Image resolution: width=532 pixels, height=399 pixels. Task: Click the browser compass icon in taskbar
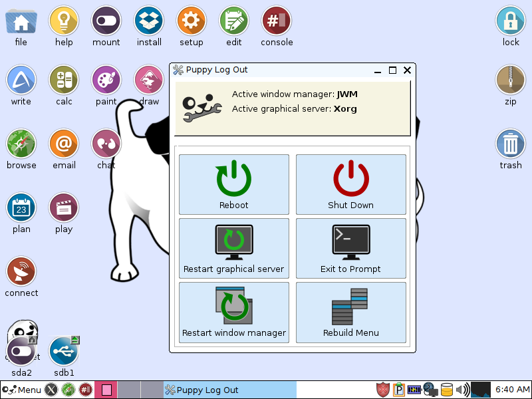[68, 390]
